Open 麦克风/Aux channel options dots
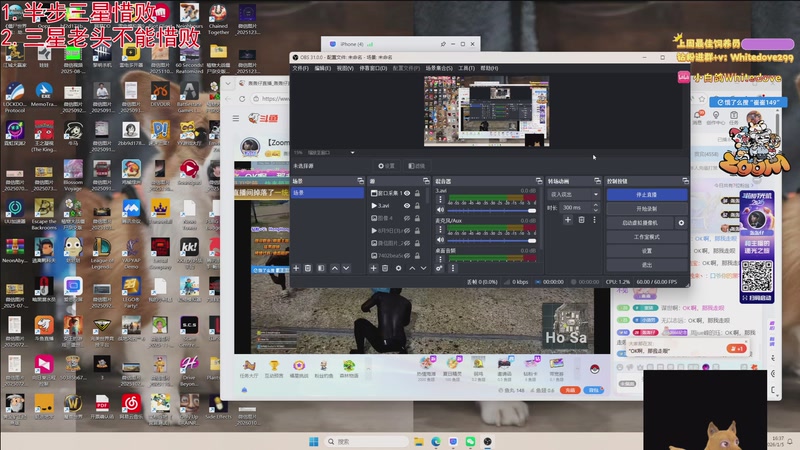This screenshot has height=450, width=800. (440, 230)
